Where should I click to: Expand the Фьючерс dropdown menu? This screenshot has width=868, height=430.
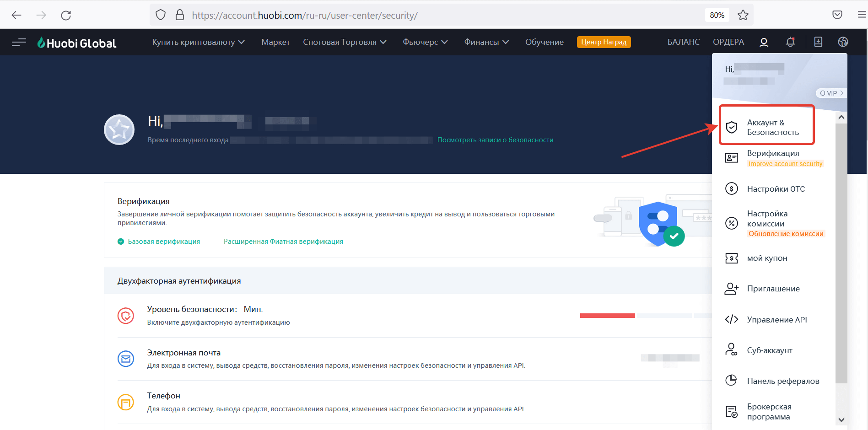tap(425, 42)
